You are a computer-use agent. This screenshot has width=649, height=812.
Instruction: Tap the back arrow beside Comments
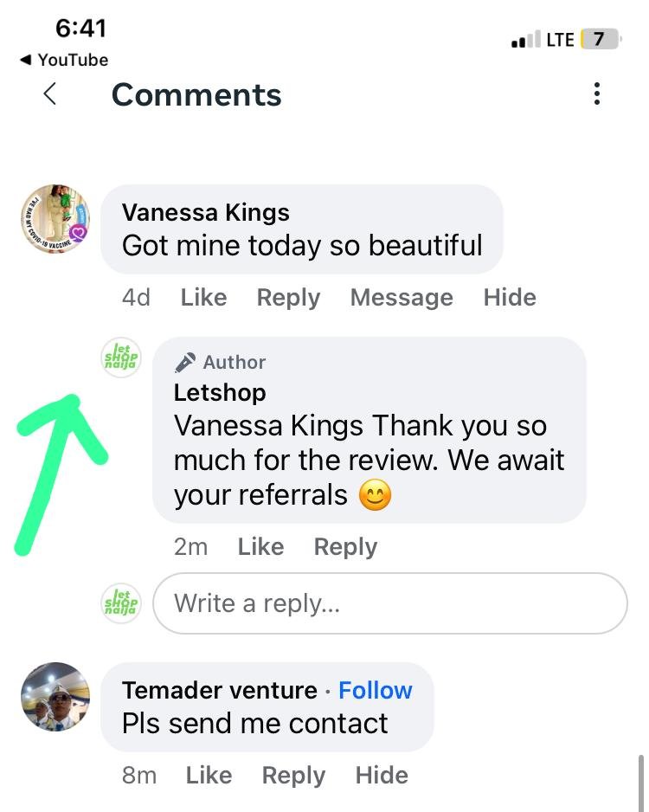click(50, 94)
